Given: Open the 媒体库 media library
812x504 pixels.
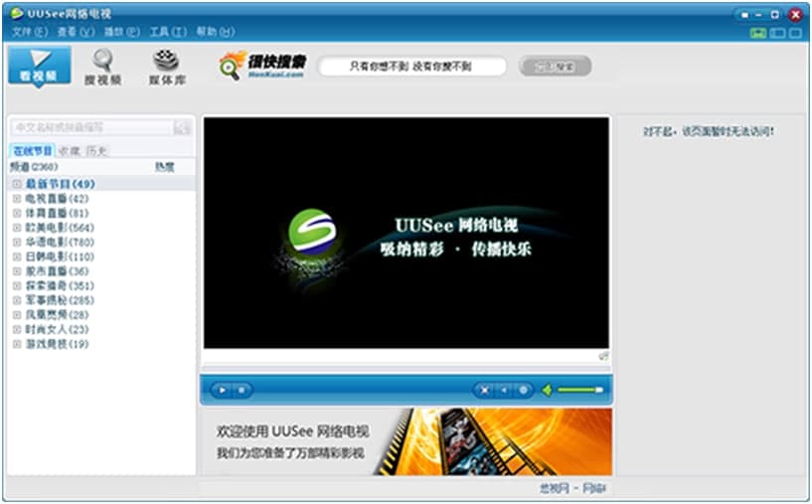Looking at the screenshot, I should click(167, 67).
